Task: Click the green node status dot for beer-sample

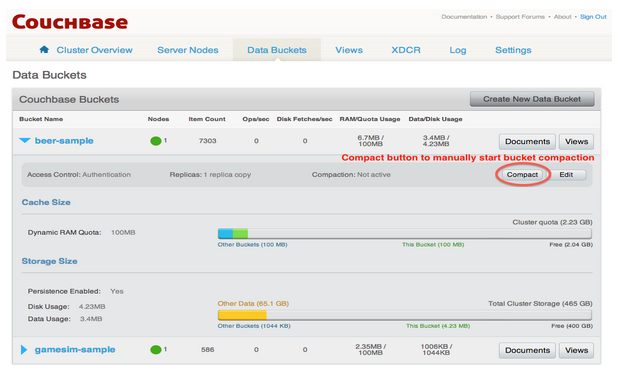Action: (156, 141)
